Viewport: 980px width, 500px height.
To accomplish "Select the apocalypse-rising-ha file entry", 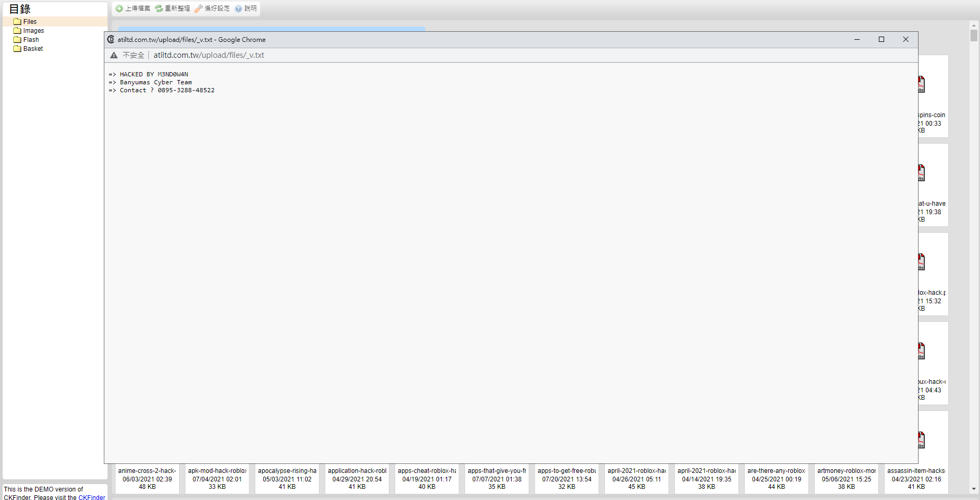I will 287,478.
